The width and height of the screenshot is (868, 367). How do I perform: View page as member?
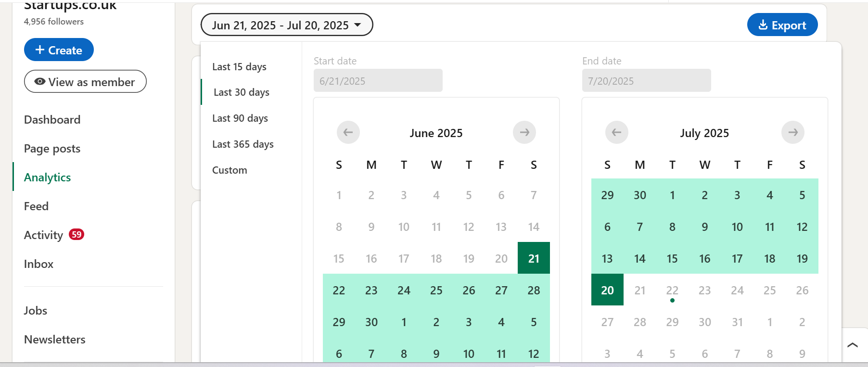tap(85, 82)
